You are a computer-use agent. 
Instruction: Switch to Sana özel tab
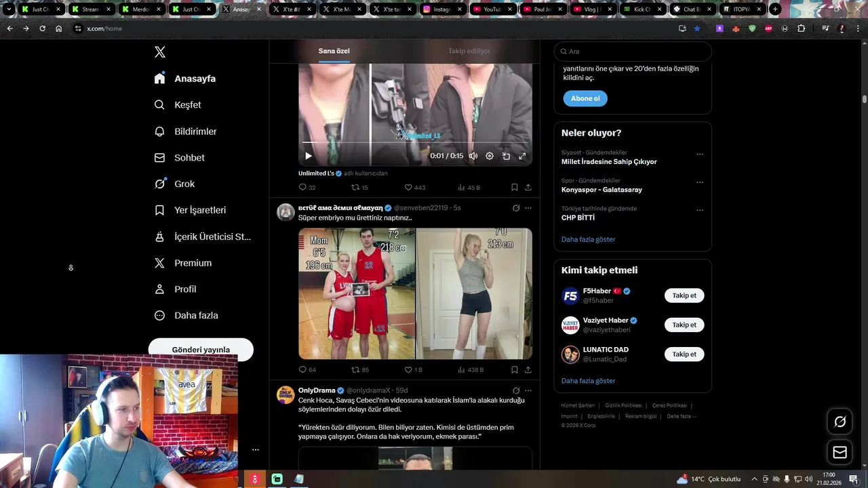click(x=334, y=51)
